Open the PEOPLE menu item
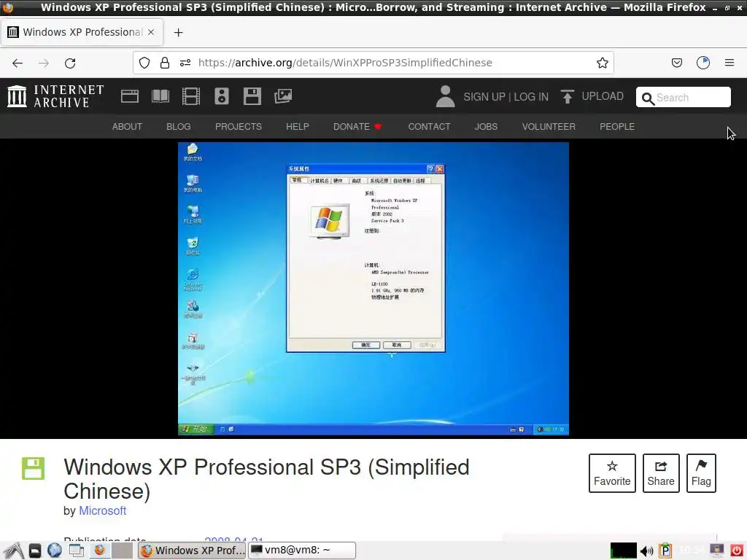Screen dimensions: 747x560 coord(617,127)
